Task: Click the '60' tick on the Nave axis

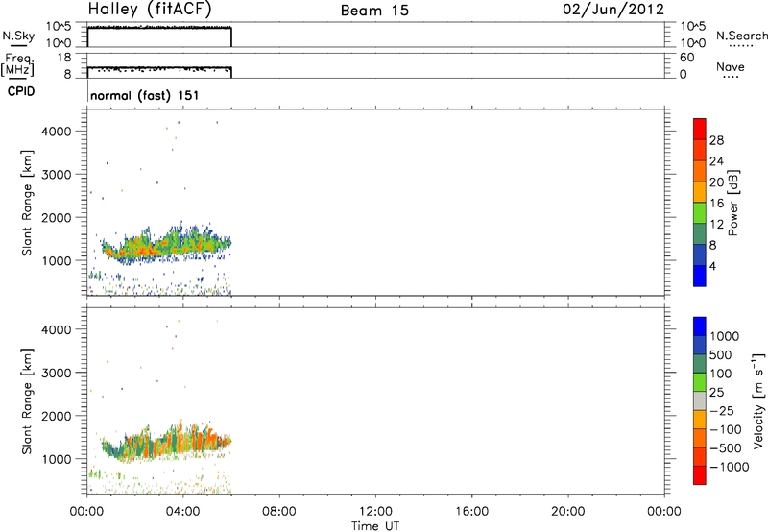Action: coord(686,58)
